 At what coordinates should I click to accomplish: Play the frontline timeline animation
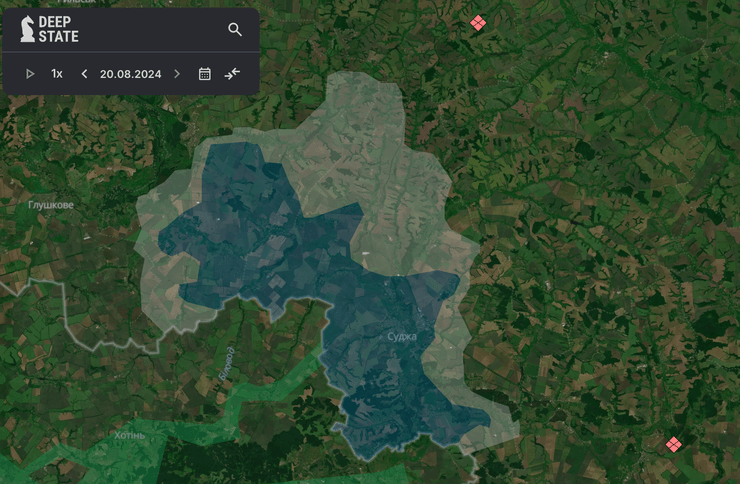click(30, 74)
